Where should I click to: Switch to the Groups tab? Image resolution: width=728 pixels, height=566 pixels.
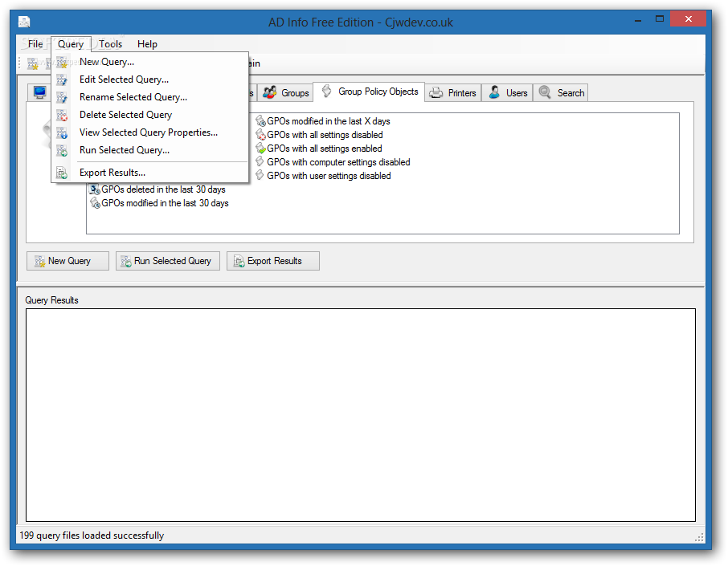pos(285,93)
